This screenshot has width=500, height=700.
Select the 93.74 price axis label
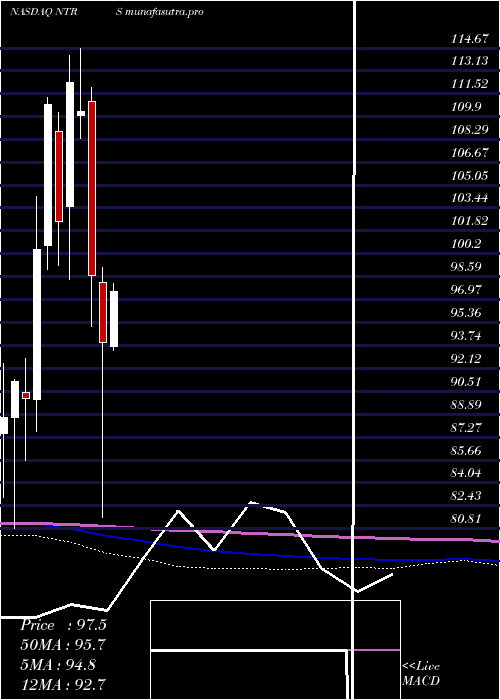click(x=467, y=336)
